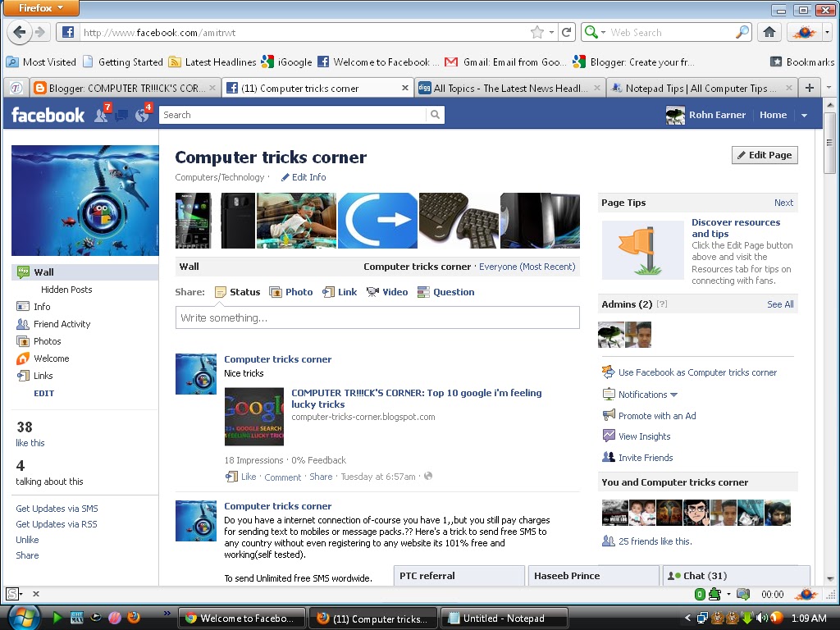Click the taskbar volume speaker icon
The image size is (840, 630).
(761, 618)
